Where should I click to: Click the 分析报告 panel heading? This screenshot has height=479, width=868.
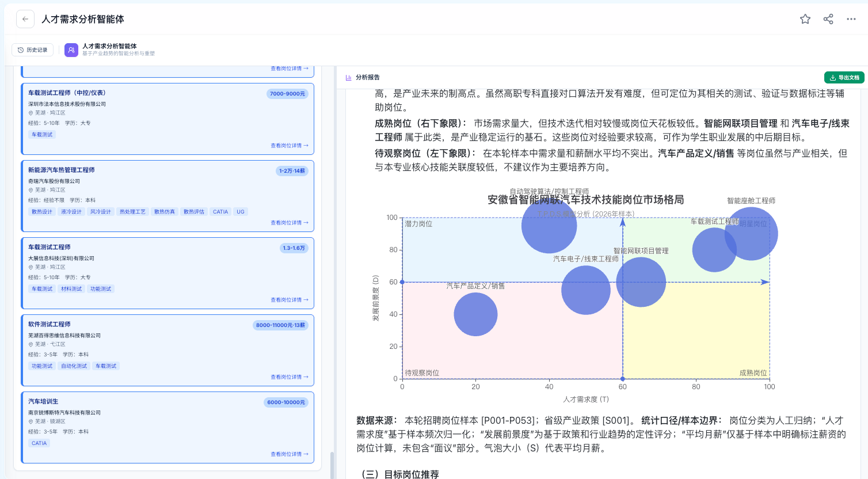tap(368, 78)
